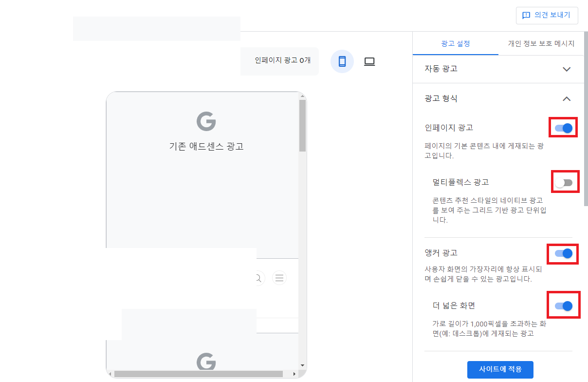Click the 인페이지 광고 heading label

449,128
